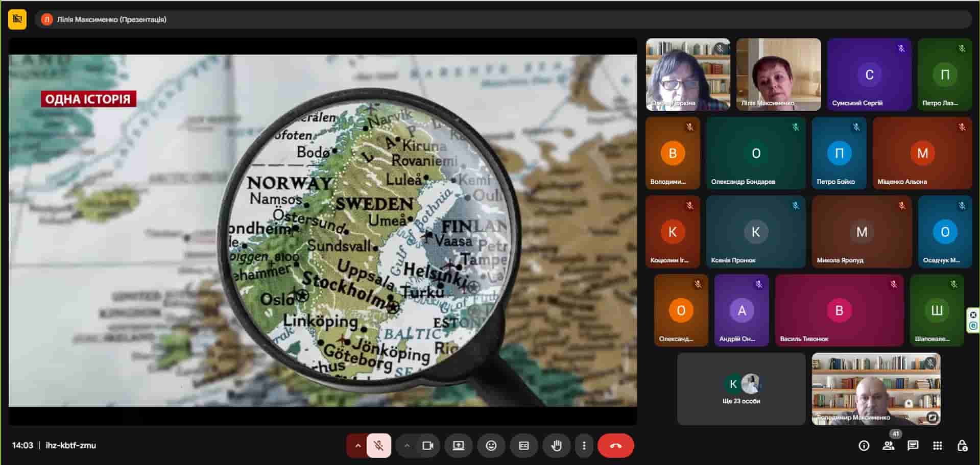The height and width of the screenshot is (465, 980).
Task: Open the activities grid icon
Action: point(937,446)
